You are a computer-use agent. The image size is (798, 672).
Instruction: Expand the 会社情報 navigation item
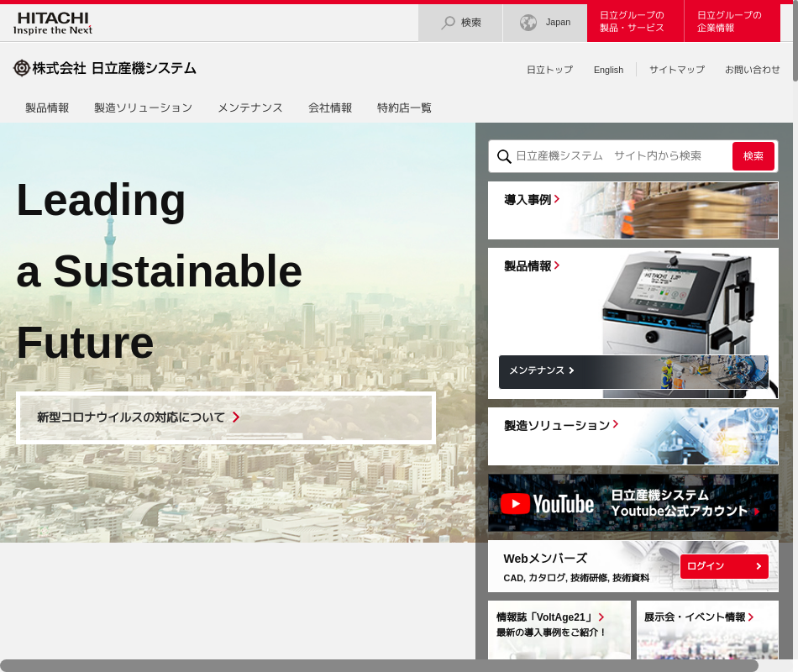(x=330, y=108)
